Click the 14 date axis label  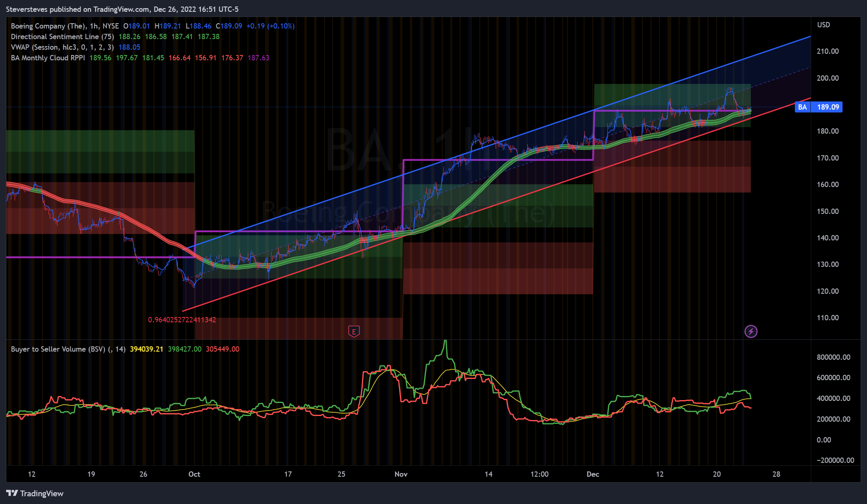click(x=489, y=474)
